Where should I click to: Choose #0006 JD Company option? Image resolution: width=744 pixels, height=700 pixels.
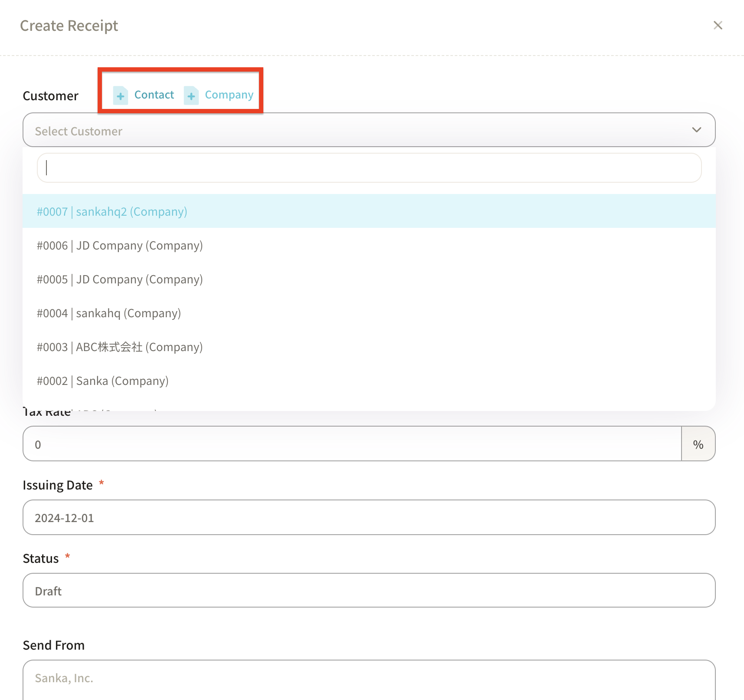pos(120,246)
